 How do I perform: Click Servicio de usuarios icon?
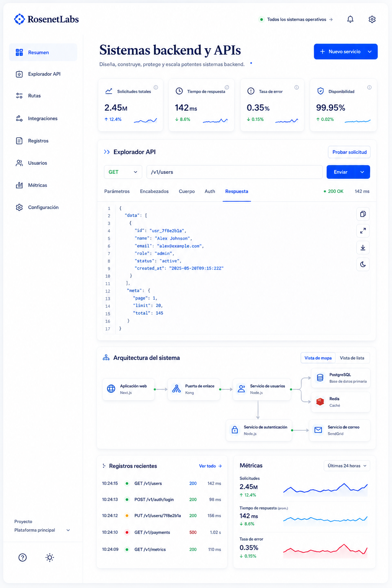tap(242, 389)
